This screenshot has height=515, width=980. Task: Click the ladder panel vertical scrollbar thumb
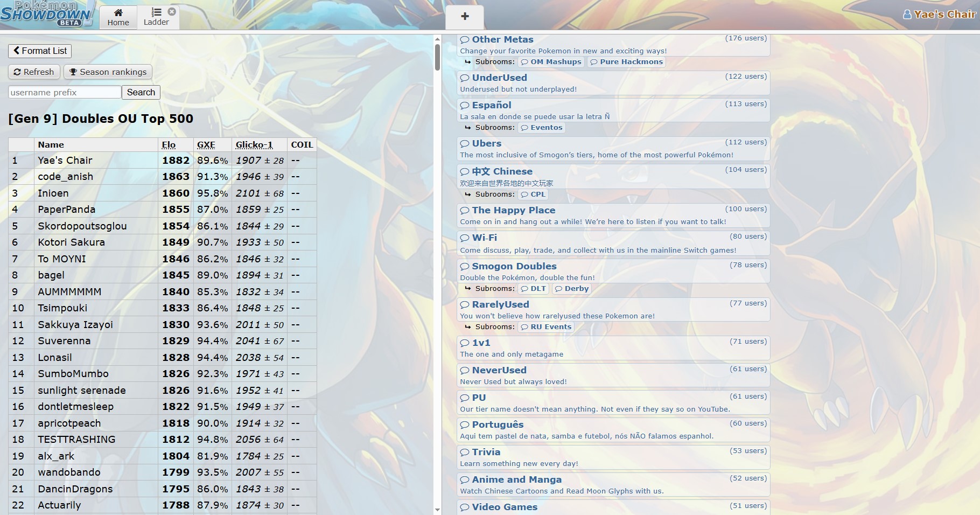437,57
